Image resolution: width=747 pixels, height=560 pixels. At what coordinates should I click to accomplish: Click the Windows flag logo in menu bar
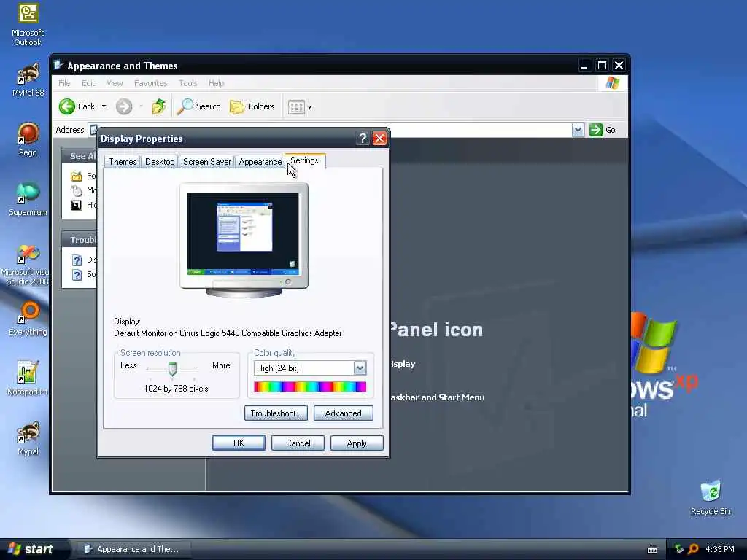pos(613,83)
